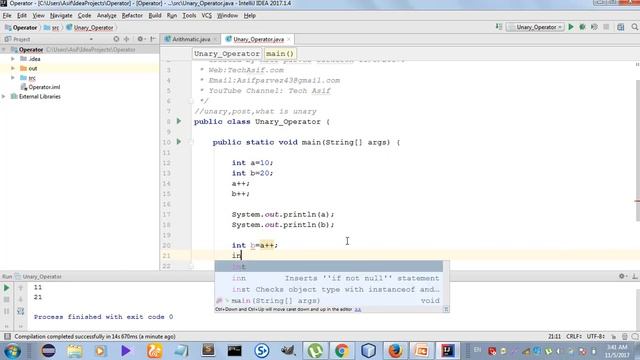Expand the .idea folder
This screenshot has width=640, height=360.
(x=13, y=59)
